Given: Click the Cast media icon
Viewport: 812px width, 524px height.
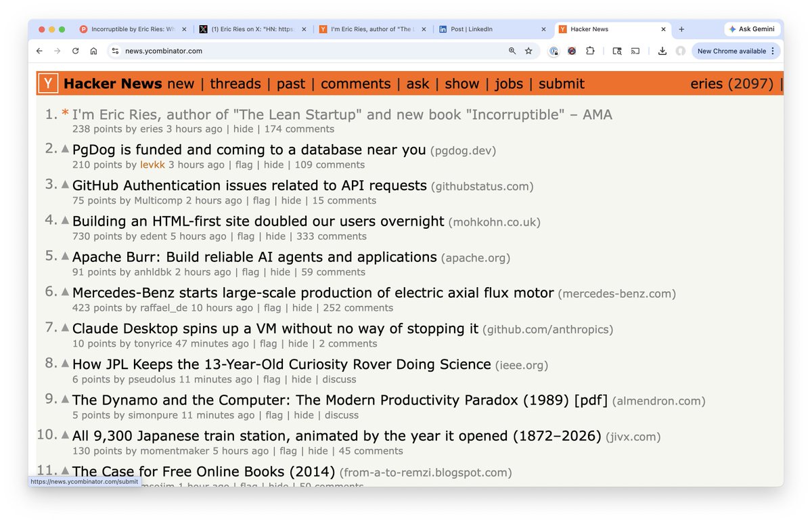Looking at the screenshot, I should coord(635,51).
